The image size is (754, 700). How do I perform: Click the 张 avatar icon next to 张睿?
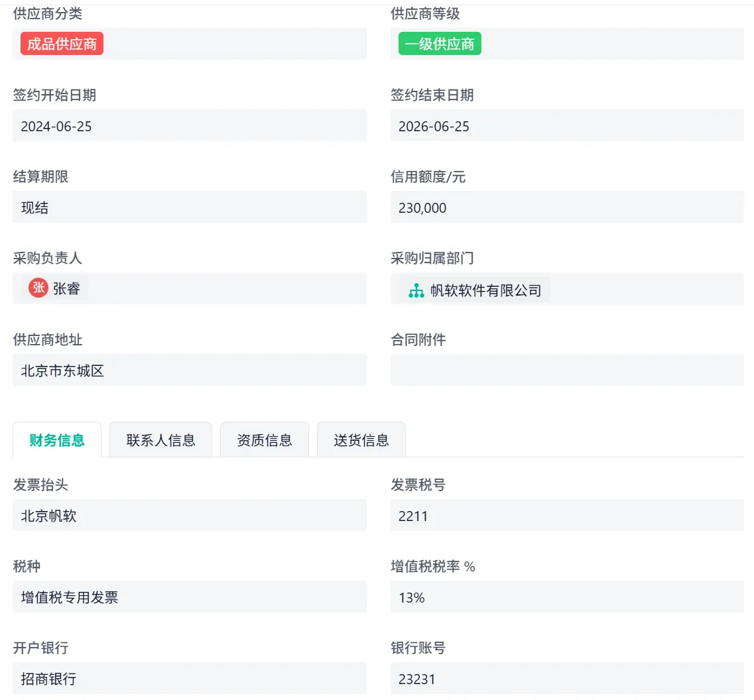(x=38, y=288)
